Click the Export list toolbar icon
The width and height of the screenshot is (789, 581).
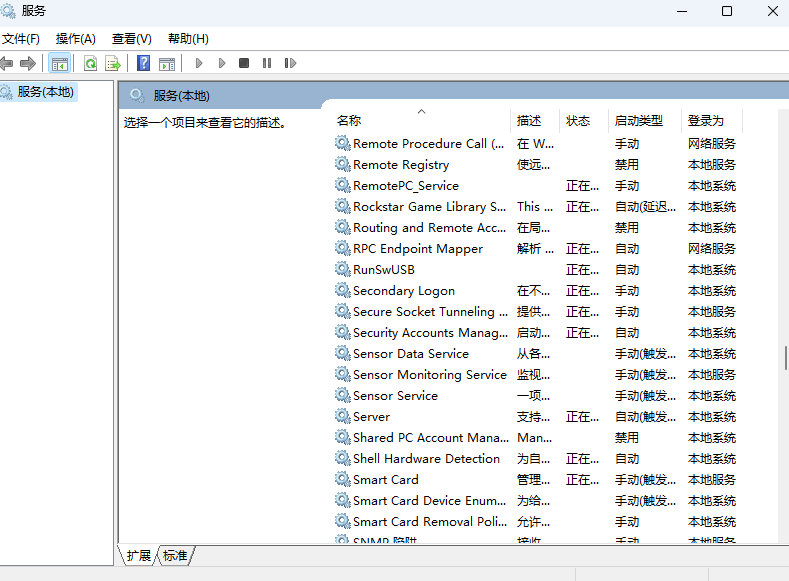pyautogui.click(x=113, y=63)
